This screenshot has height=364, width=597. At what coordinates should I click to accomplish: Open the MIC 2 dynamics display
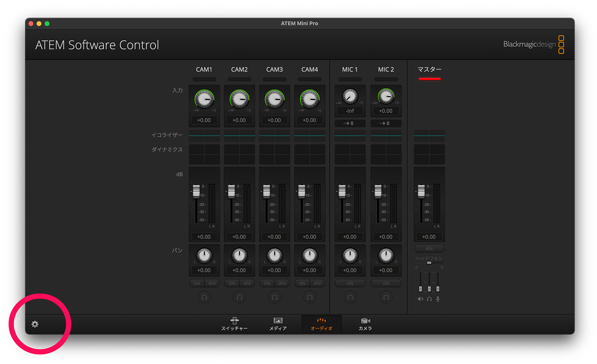pos(386,154)
